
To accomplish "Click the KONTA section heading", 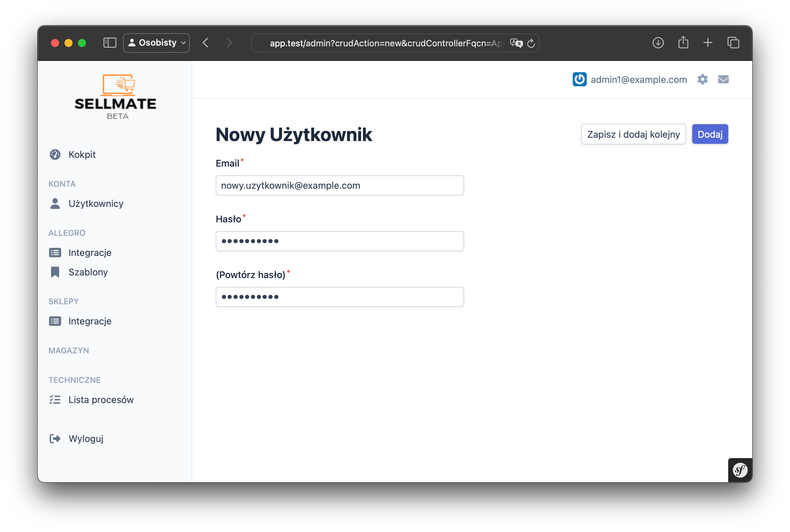I will pos(62,184).
